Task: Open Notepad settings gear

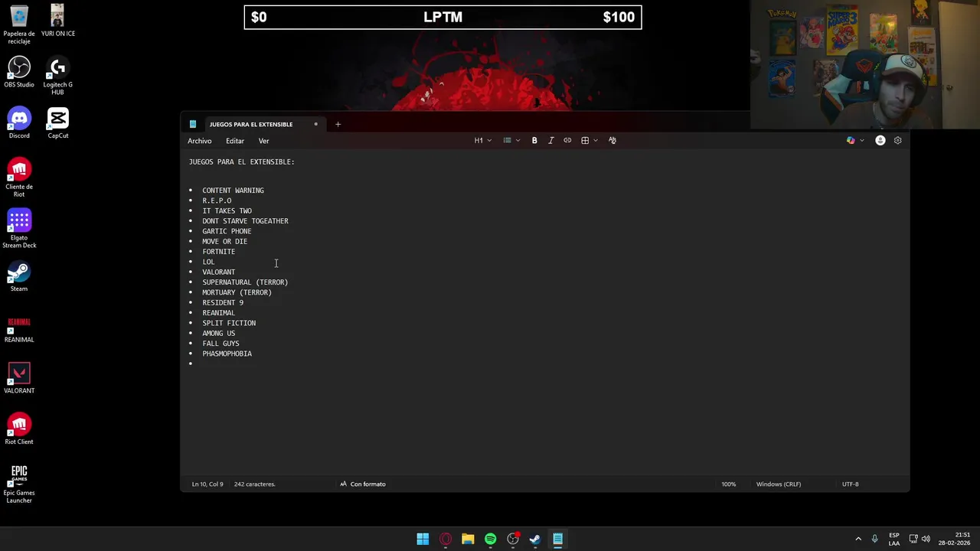Action: click(x=898, y=141)
